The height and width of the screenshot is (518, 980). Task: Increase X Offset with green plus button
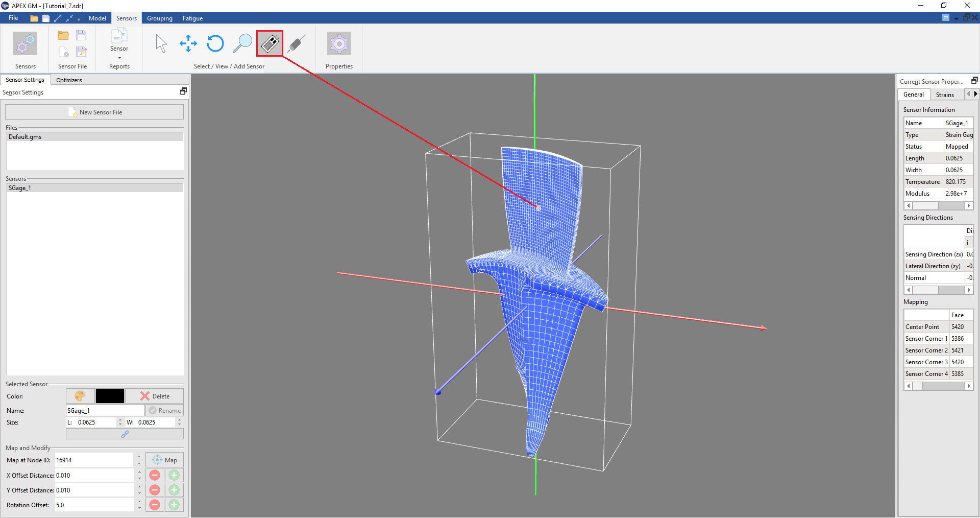(174, 475)
